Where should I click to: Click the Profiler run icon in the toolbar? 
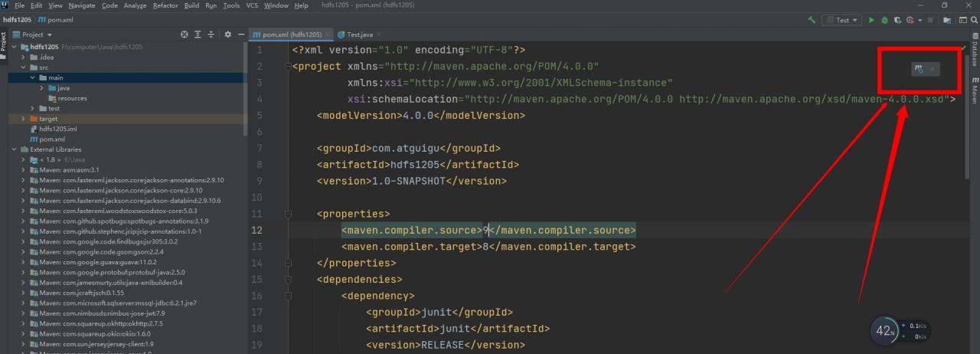[910, 20]
